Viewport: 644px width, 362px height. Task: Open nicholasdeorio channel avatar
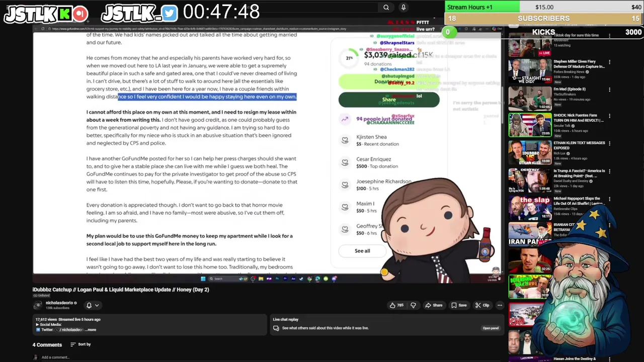pyautogui.click(x=38, y=305)
